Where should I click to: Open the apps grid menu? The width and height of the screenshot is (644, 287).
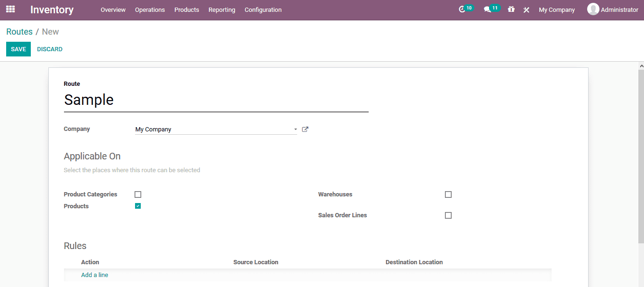[10, 9]
